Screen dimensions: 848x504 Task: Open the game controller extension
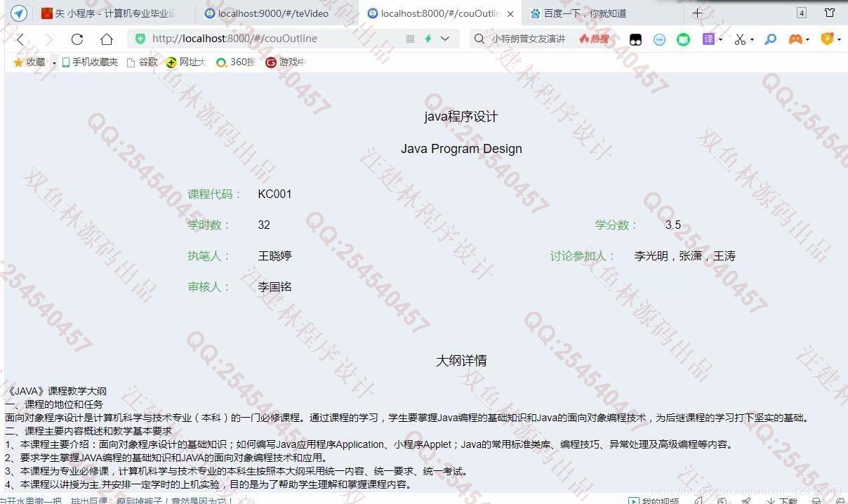pyautogui.click(x=795, y=39)
